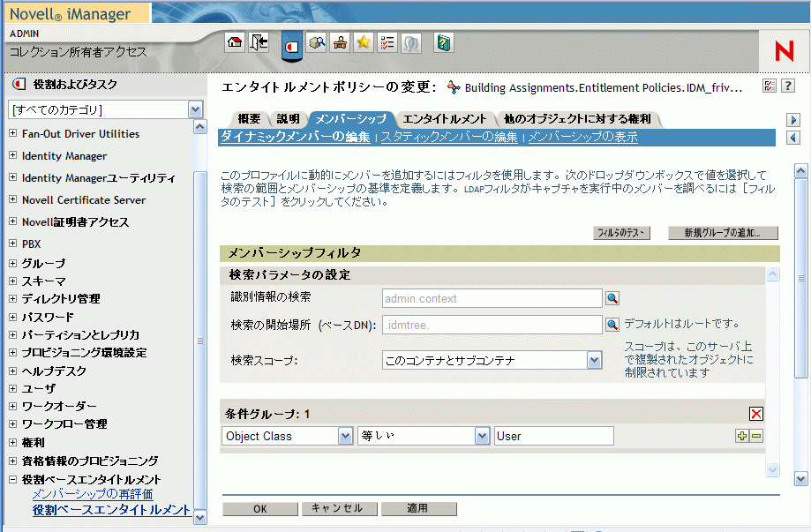Expand ワークフロー管理 category
The height and width of the screenshot is (532, 811).
(x=13, y=423)
